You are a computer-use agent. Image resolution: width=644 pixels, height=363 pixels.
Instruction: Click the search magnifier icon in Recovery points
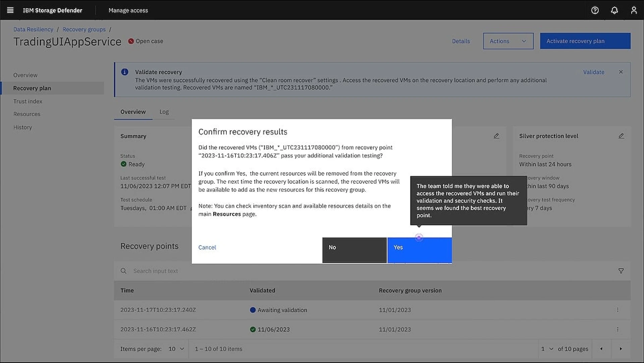[x=123, y=271]
